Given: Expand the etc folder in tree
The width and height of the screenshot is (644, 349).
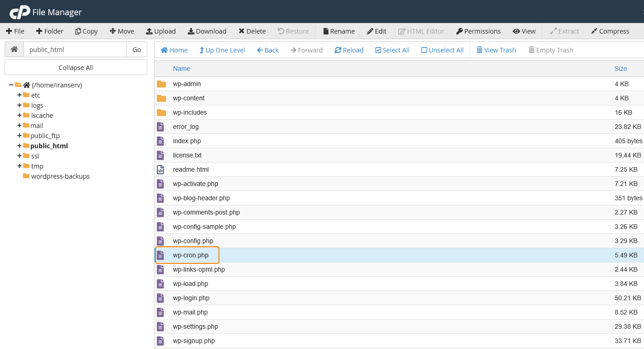Looking at the screenshot, I should [19, 95].
